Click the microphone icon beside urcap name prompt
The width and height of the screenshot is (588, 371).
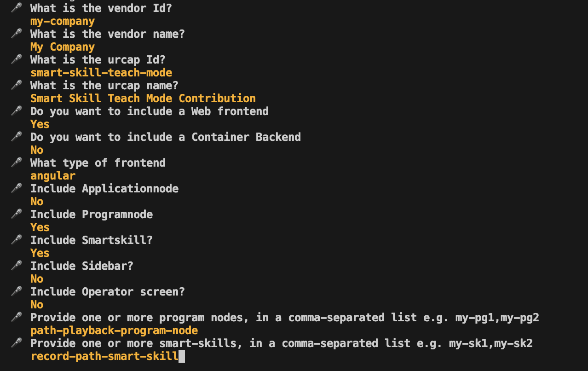(x=17, y=85)
